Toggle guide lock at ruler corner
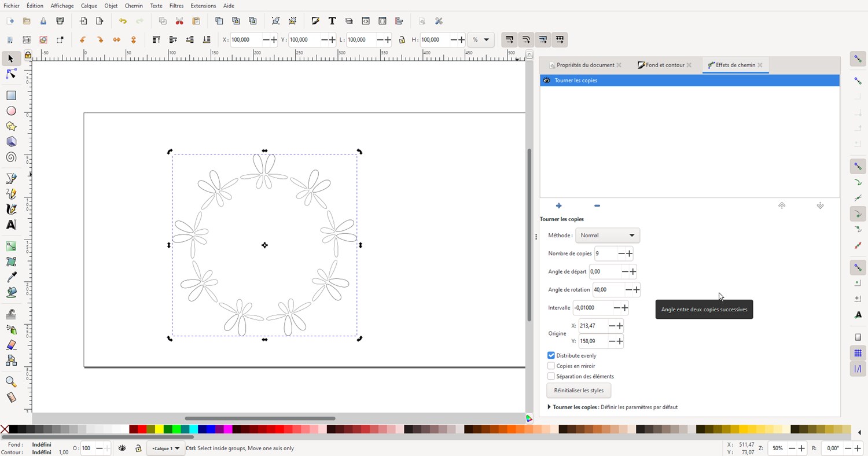Viewport: 868px width, 456px height. 28,54
